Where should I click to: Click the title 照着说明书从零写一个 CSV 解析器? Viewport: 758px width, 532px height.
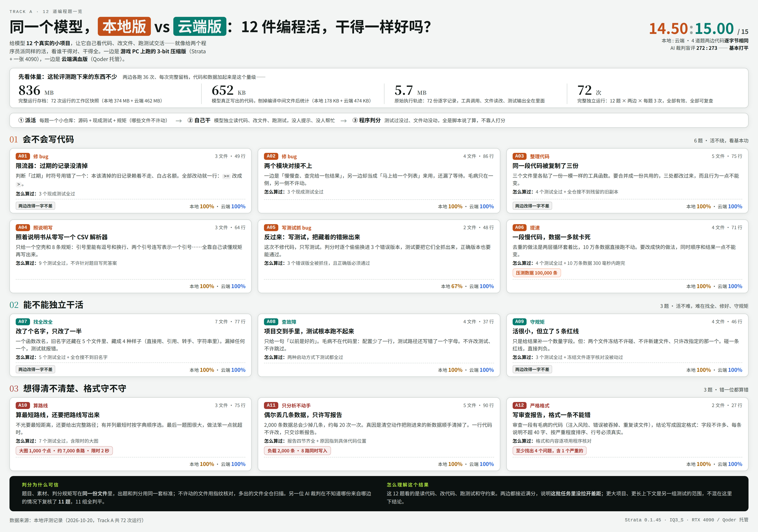point(62,237)
